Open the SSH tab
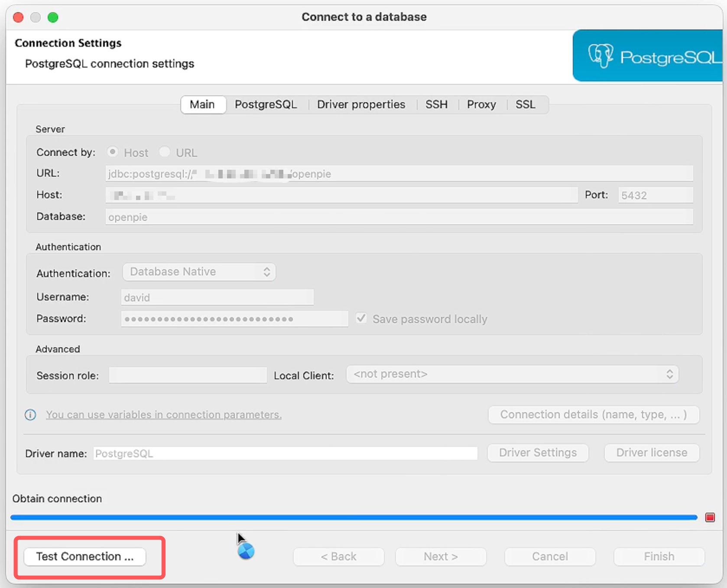This screenshot has height=588, width=727. (436, 105)
